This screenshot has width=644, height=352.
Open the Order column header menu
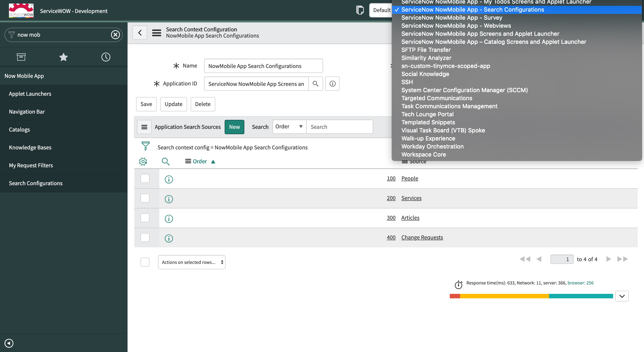click(x=188, y=161)
